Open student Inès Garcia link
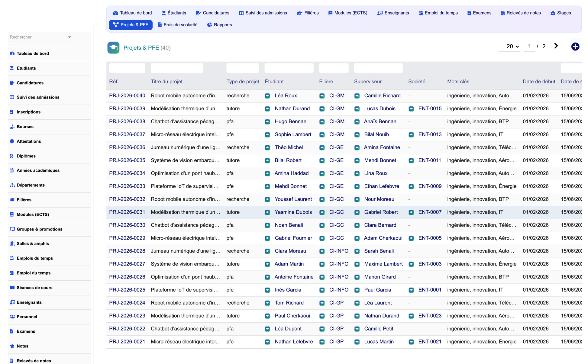Screen dimensions: 588x364 click(288, 290)
